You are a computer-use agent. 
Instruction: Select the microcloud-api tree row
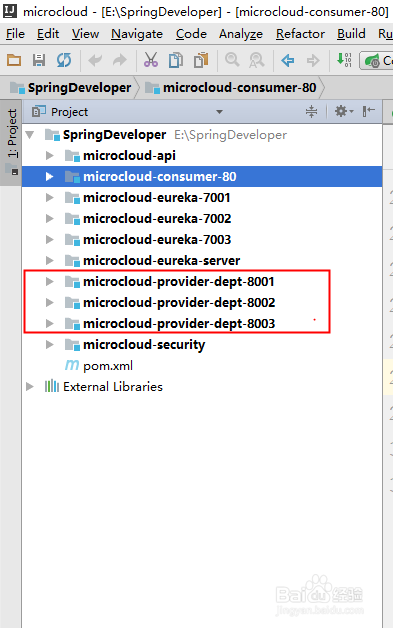coord(202,155)
